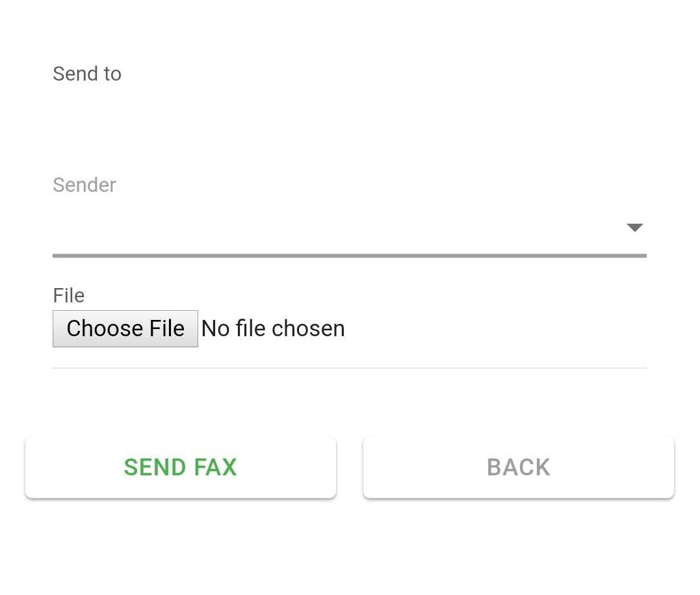The width and height of the screenshot is (700, 595).
Task: Go back using the BACK button
Action: point(518,468)
